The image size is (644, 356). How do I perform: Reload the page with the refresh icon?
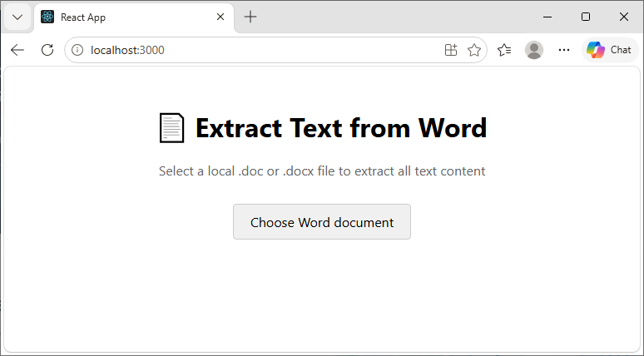[x=47, y=50]
